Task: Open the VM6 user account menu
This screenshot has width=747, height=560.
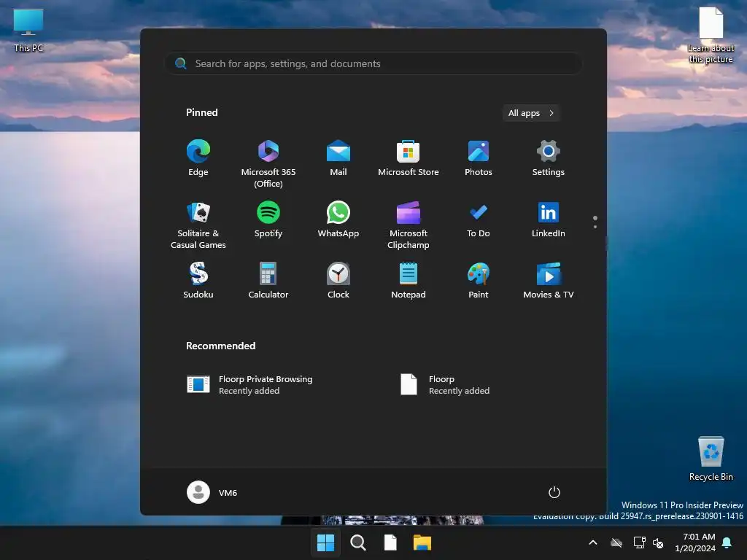Action: 212,492
